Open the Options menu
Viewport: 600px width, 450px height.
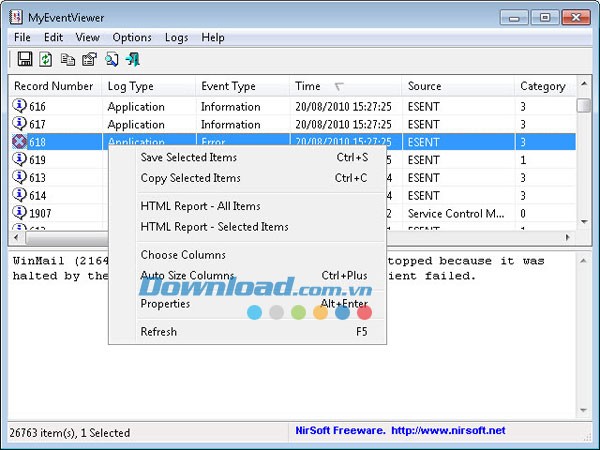[x=132, y=38]
